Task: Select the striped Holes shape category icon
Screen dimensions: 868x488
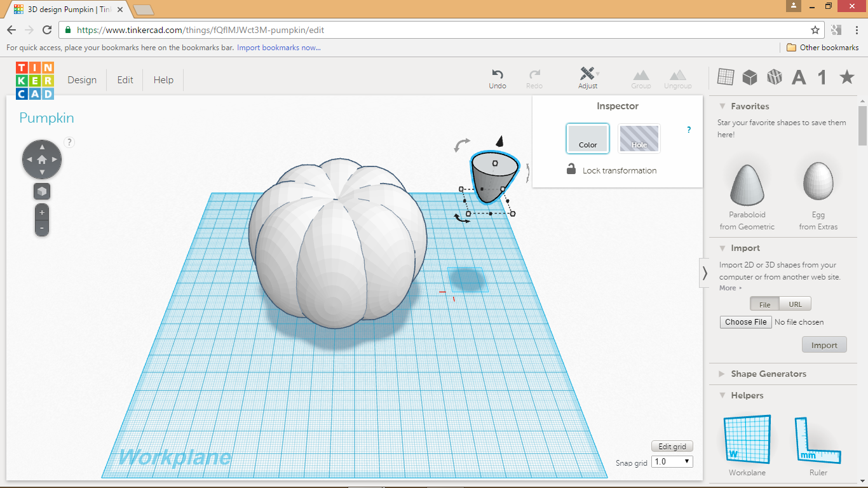Action: point(774,77)
